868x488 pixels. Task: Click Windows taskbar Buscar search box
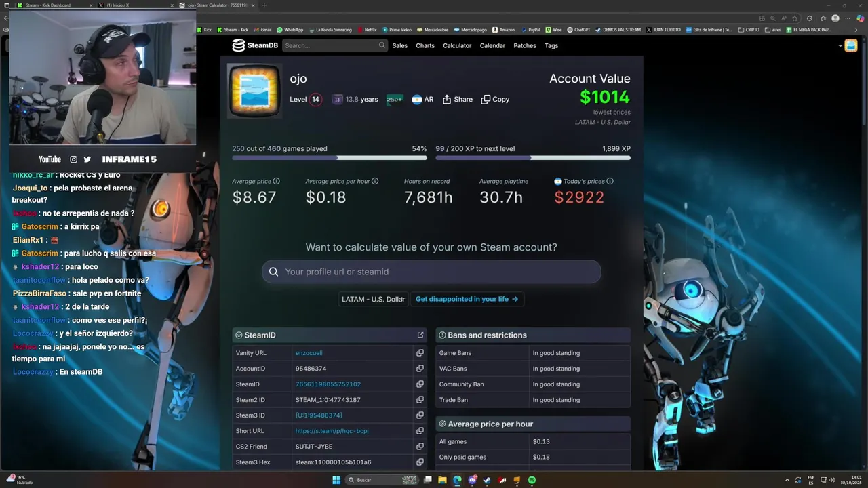[x=383, y=480]
